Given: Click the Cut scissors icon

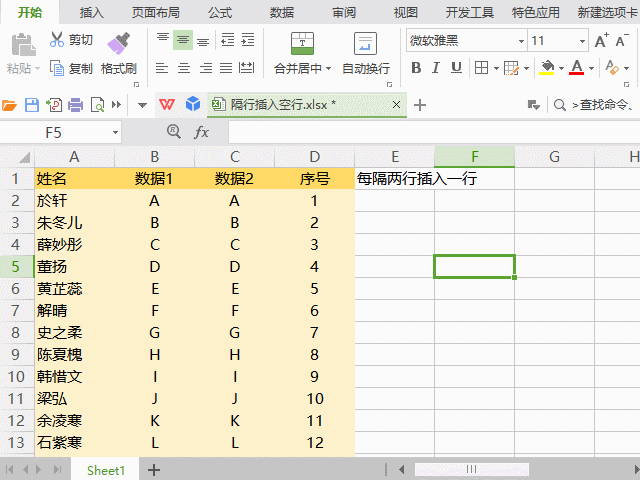Looking at the screenshot, I should pyautogui.click(x=57, y=40).
